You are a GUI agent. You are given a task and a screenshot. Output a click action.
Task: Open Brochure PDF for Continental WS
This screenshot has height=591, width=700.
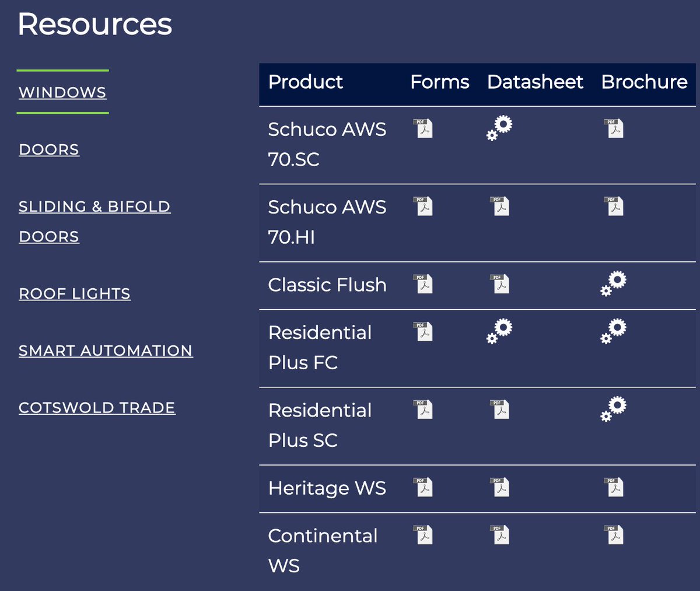point(614,534)
